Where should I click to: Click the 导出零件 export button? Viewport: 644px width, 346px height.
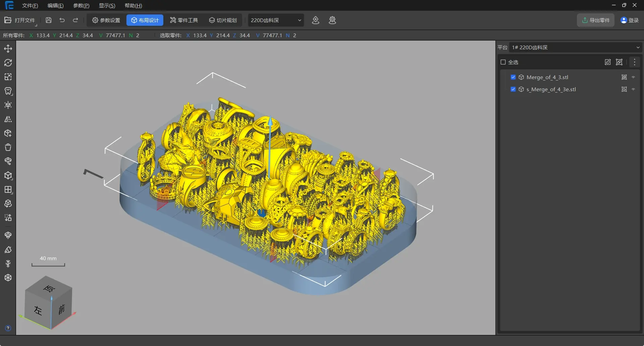(596, 20)
